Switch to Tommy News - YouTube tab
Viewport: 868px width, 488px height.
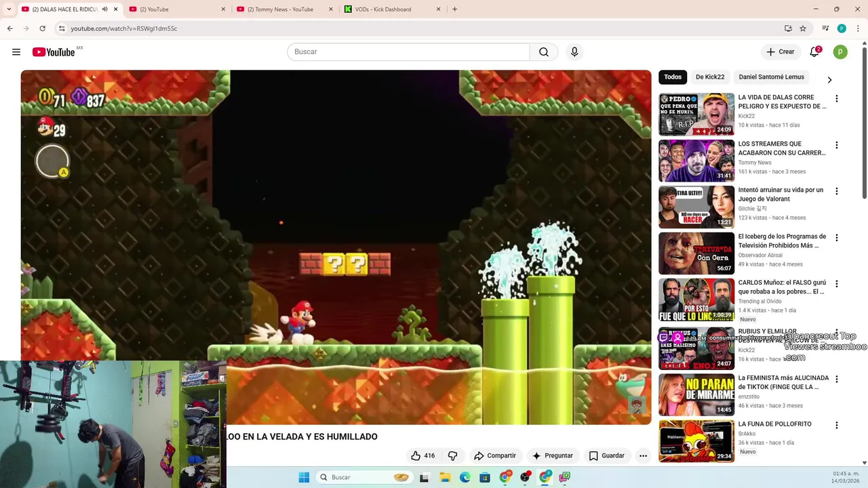click(x=285, y=9)
